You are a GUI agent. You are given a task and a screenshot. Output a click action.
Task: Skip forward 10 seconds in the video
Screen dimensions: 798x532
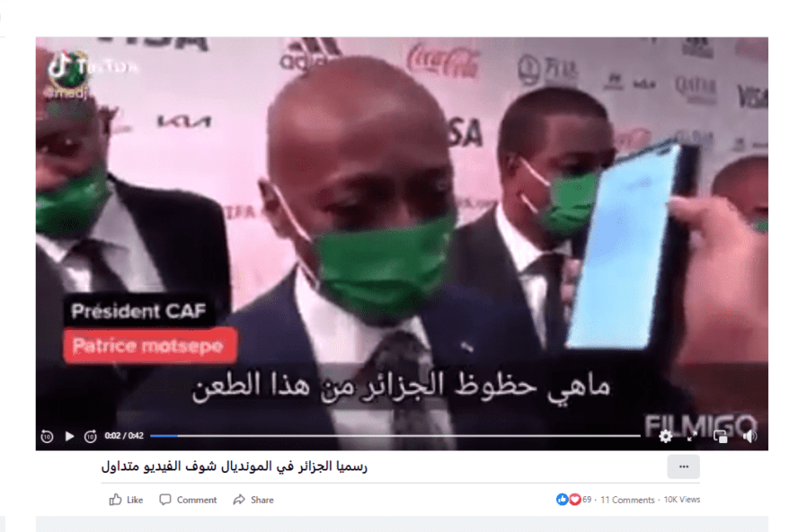coord(91,436)
